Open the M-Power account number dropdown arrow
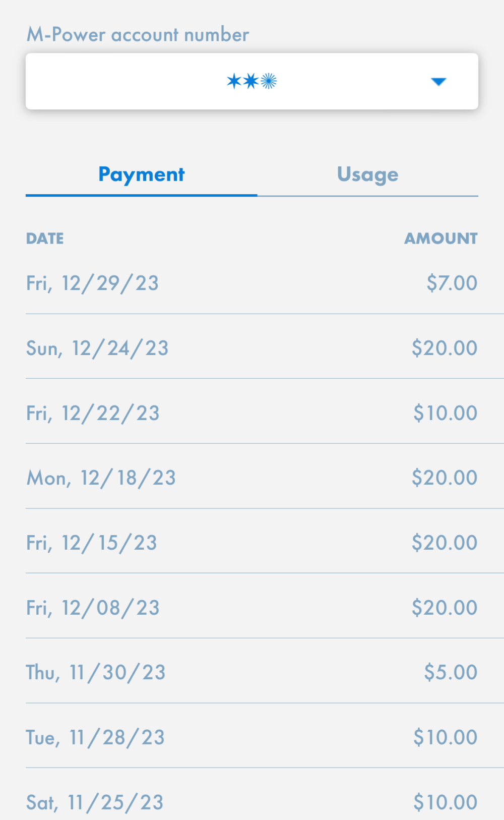Image resolution: width=504 pixels, height=820 pixels. 438,82
